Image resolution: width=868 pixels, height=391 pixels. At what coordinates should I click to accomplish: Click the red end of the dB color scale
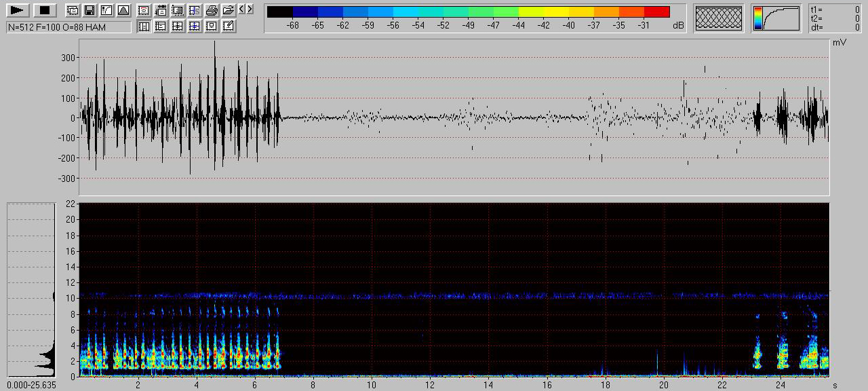tap(656, 12)
